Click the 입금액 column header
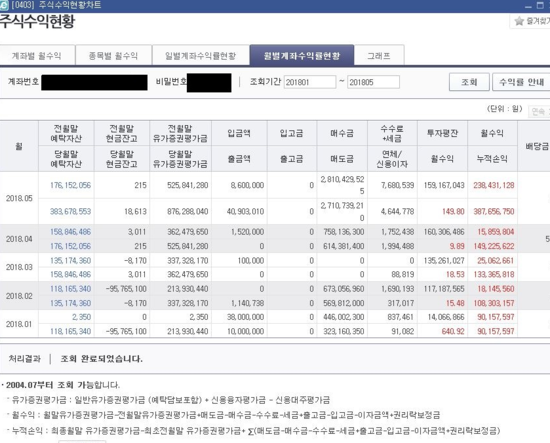 click(239, 133)
